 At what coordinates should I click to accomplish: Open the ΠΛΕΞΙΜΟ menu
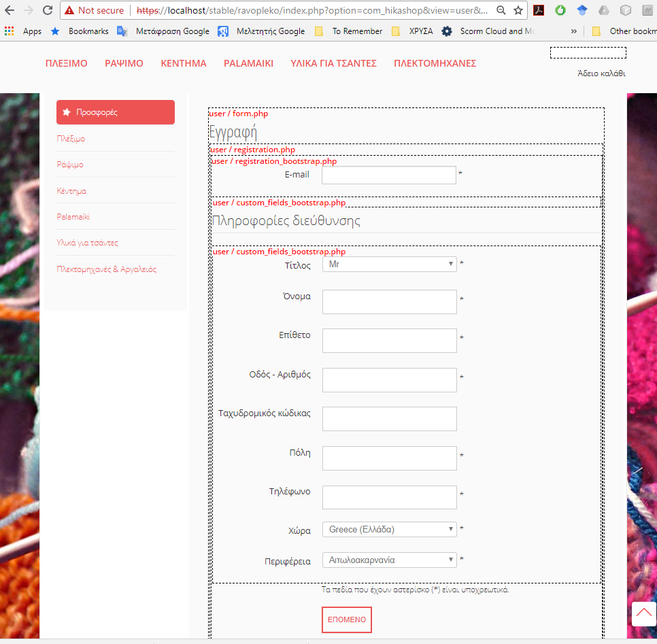[x=66, y=63]
